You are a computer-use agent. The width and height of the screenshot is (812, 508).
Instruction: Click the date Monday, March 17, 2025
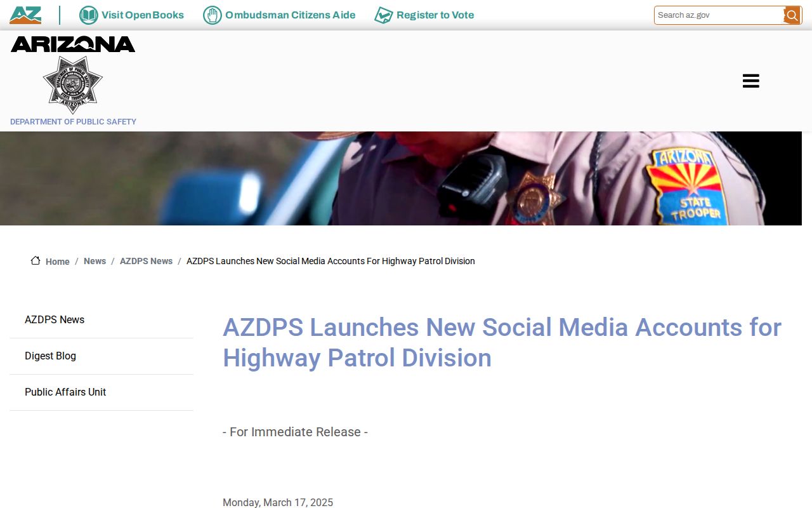tap(278, 502)
